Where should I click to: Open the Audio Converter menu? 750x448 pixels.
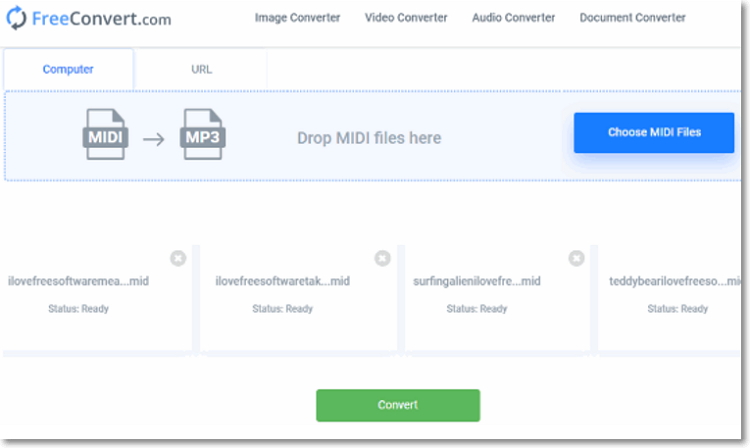pyautogui.click(x=513, y=18)
